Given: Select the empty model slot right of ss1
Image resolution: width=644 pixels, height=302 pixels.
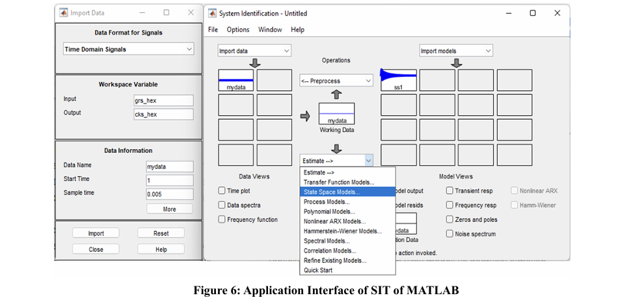Looking at the screenshot, I should (437, 80).
